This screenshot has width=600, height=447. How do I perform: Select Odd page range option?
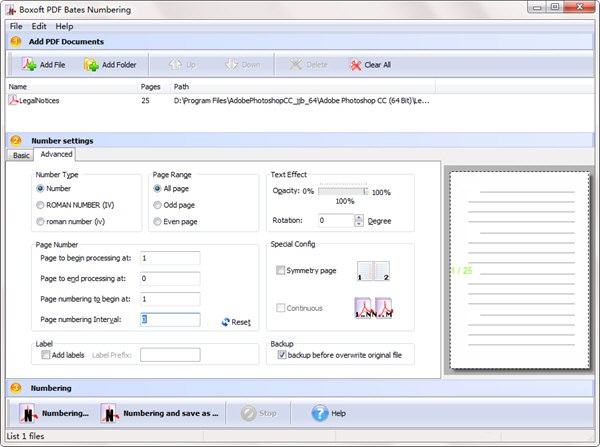click(157, 205)
